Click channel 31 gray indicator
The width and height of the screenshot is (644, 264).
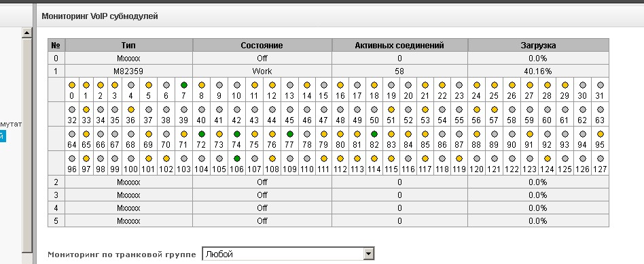coord(601,85)
